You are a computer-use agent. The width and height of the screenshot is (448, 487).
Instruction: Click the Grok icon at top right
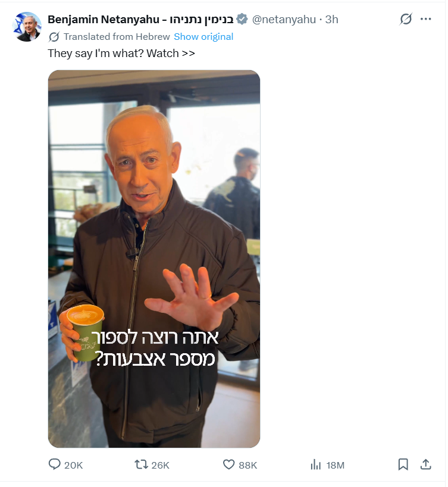406,19
